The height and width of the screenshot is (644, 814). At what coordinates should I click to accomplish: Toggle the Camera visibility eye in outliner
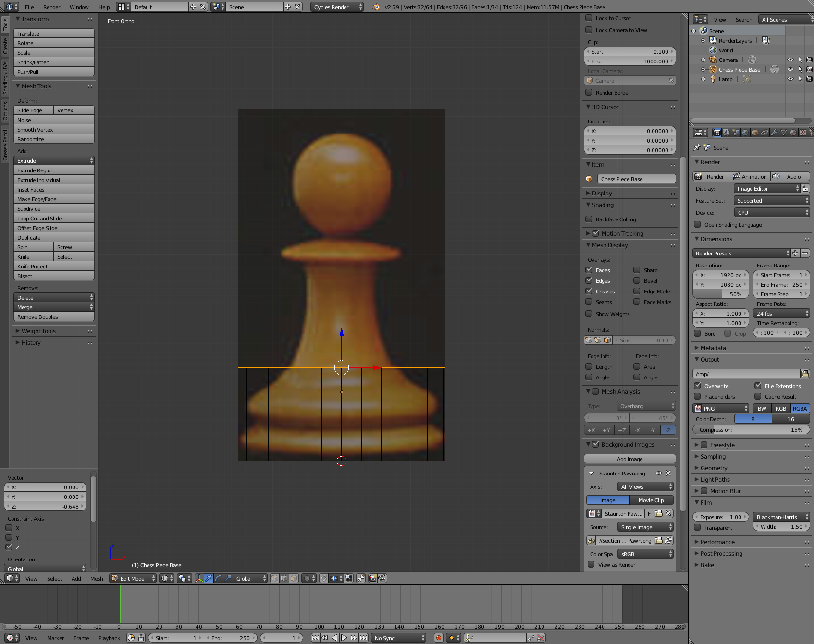pyautogui.click(x=790, y=60)
